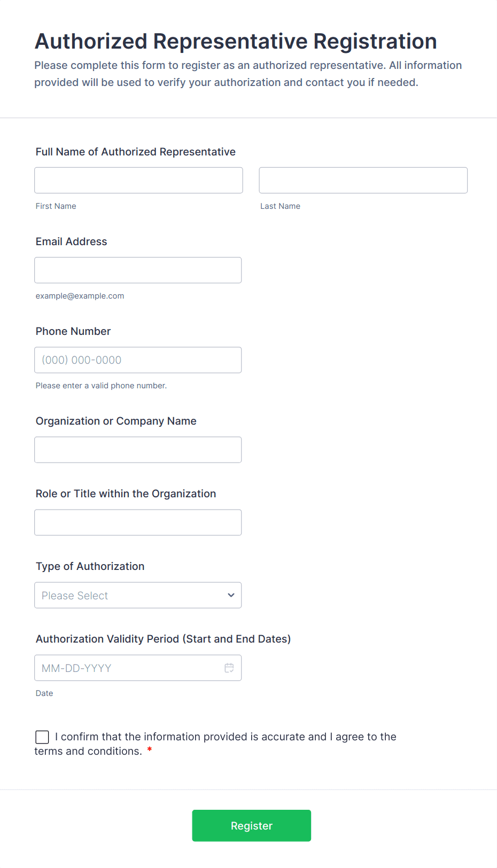Click the terms and conditions confirmation text

click(x=224, y=737)
